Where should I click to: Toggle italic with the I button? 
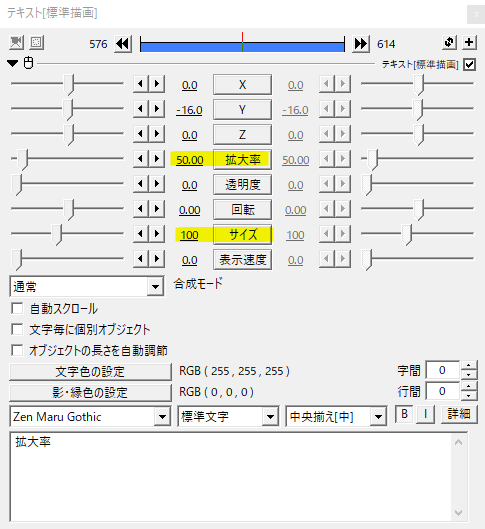click(x=425, y=414)
